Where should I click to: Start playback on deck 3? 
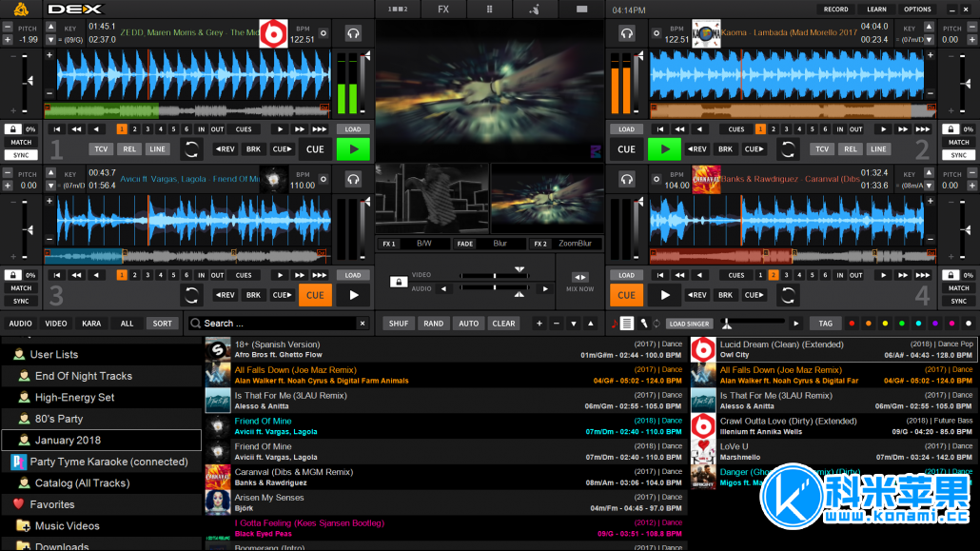353,295
